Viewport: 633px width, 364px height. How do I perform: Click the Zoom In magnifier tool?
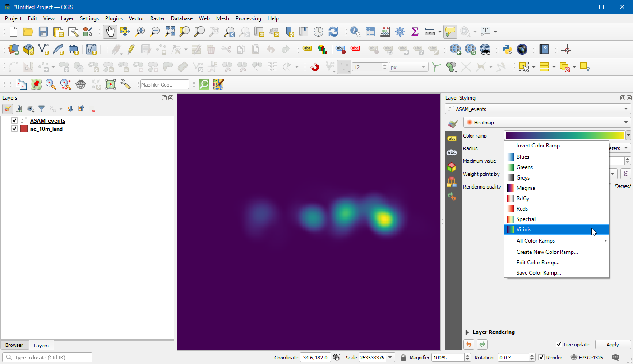point(140,32)
